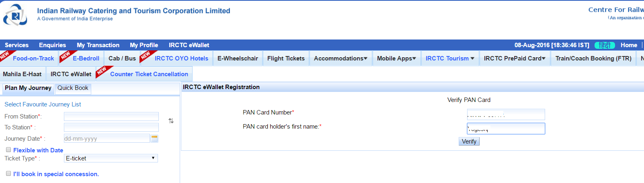Click the Verify button

[x=469, y=141]
